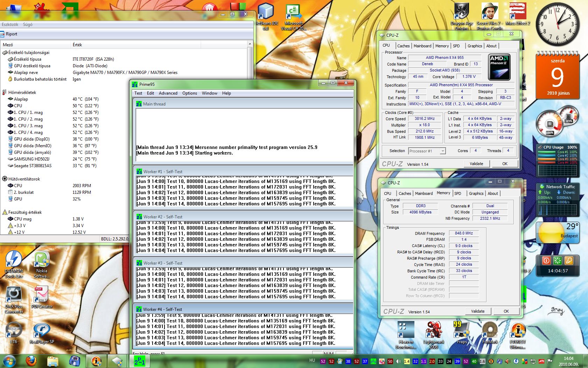Screen dimensions: 588x368
Task: Switch to Mainboard tab in CPU-Z processor window
Action: click(x=422, y=46)
